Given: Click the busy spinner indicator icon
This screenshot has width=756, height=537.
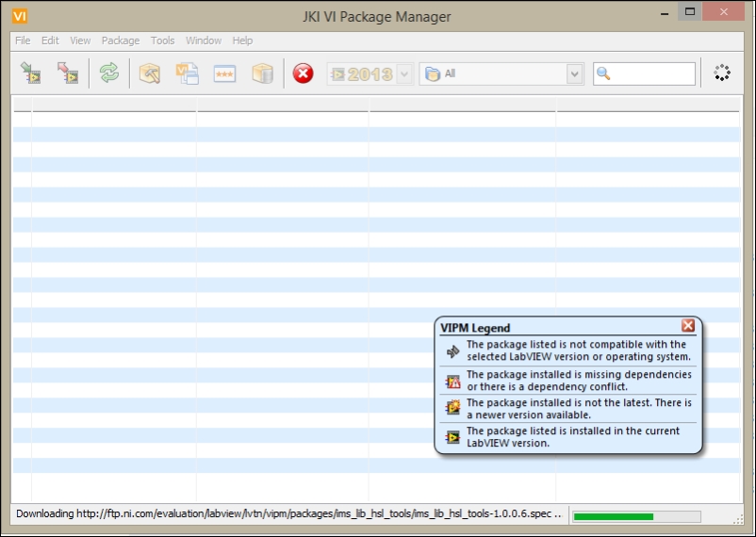Looking at the screenshot, I should click(722, 73).
